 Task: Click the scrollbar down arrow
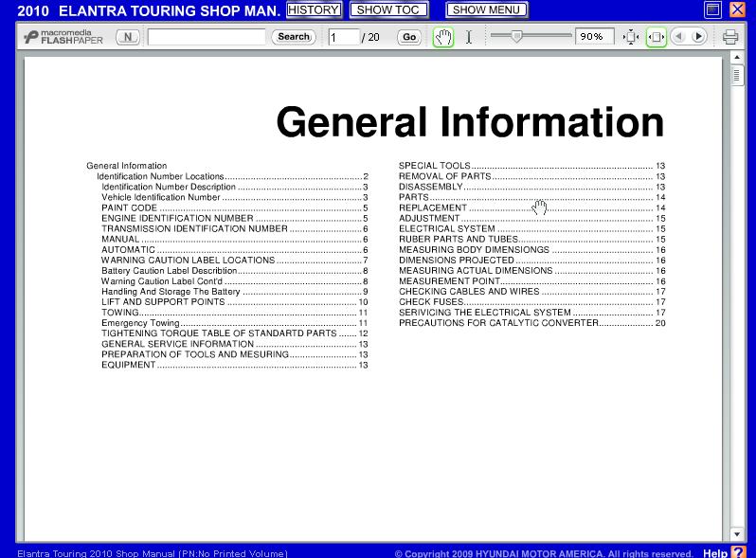[x=737, y=534]
